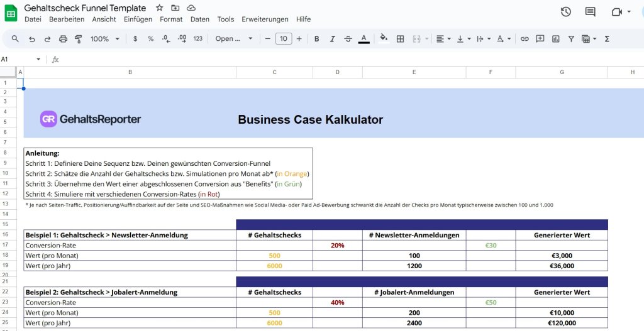This screenshot has height=331, width=644.
Task: Expand the horizontal align dropdown
Action: pos(443,39)
